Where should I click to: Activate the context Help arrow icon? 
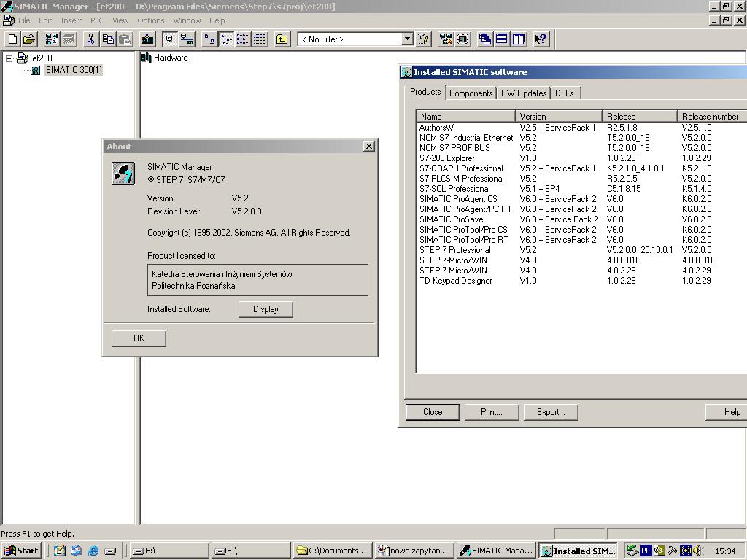[x=541, y=39]
